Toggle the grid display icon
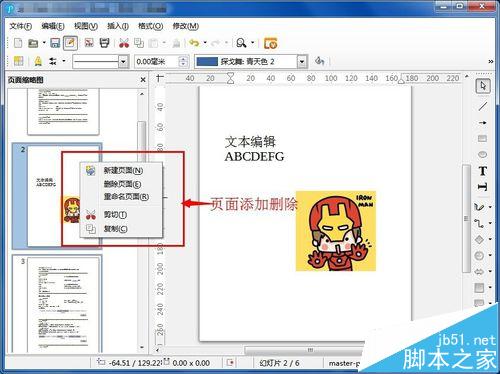The image size is (500, 374). click(18, 61)
